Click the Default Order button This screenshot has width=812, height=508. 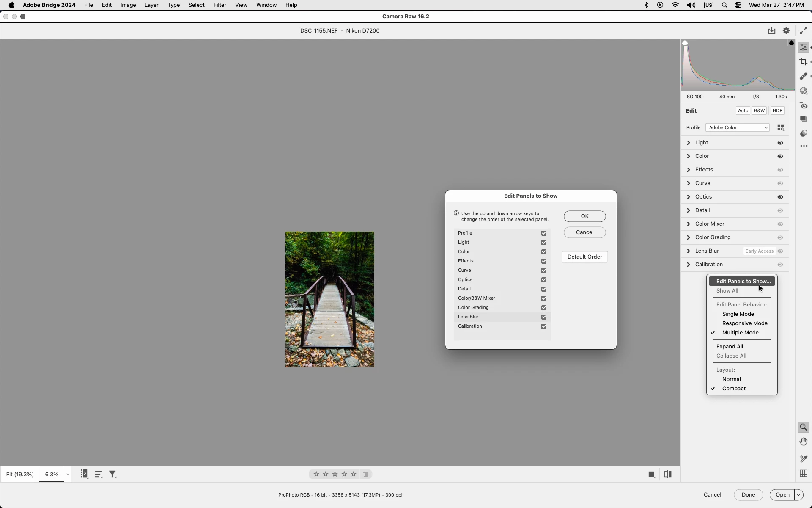pos(584,257)
